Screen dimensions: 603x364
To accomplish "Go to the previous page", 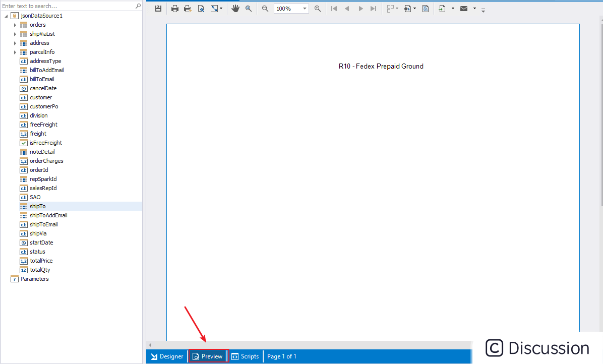I will click(x=347, y=9).
